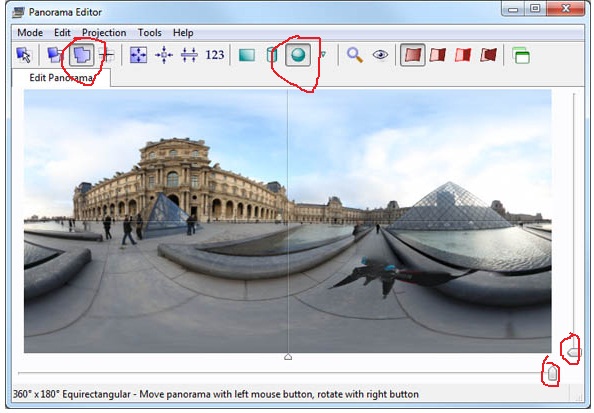This screenshot has width=594, height=413.
Task: Toggle the spherical equirectangular projection button
Action: 298,55
